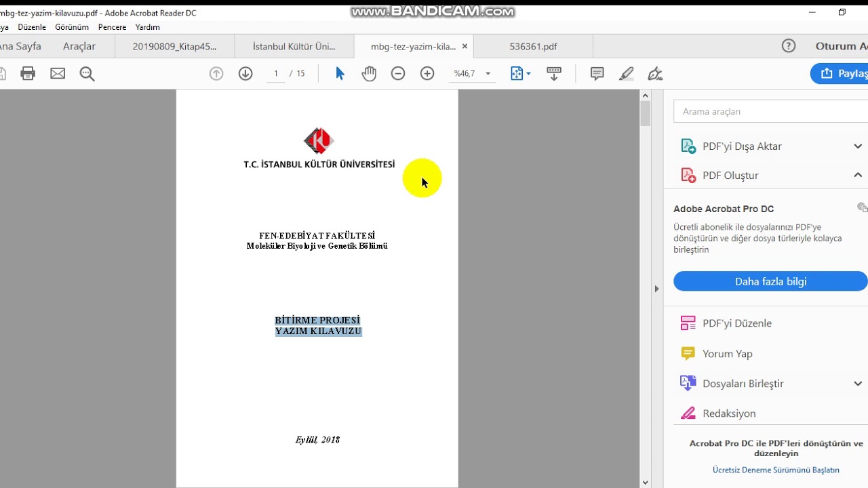This screenshot has width=868, height=488.
Task: Click BİTİRME PROJESİ highlighted title text
Action: pyautogui.click(x=317, y=321)
